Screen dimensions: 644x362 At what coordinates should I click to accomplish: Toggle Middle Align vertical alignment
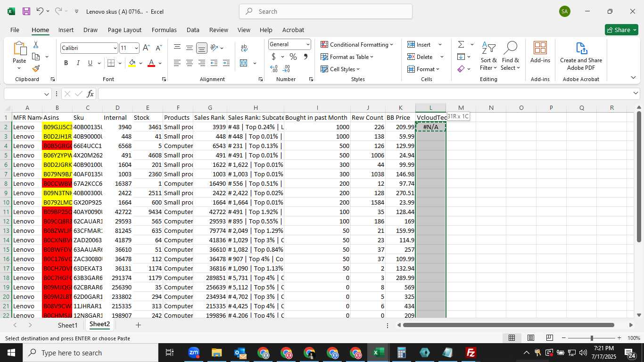coord(190,48)
